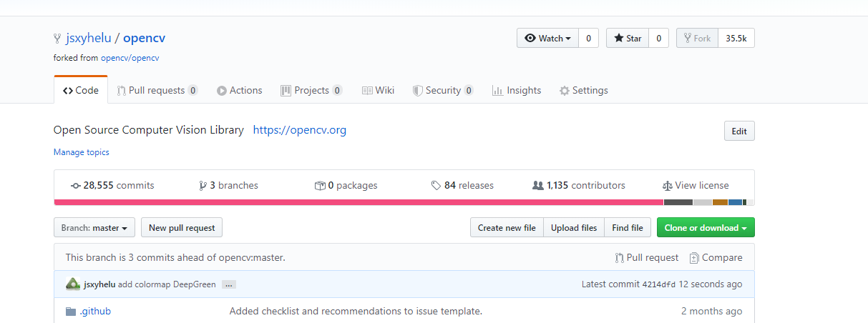Click the contributors people icon

point(538,186)
